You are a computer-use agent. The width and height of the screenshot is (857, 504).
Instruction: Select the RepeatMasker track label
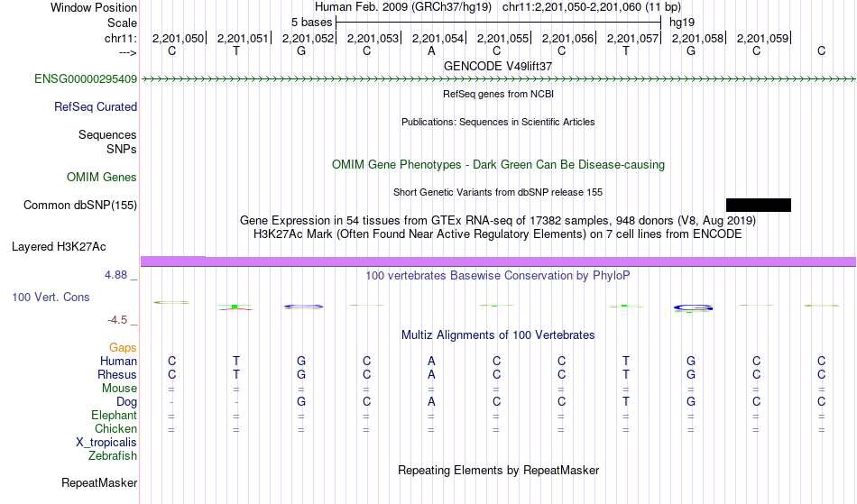tap(99, 482)
